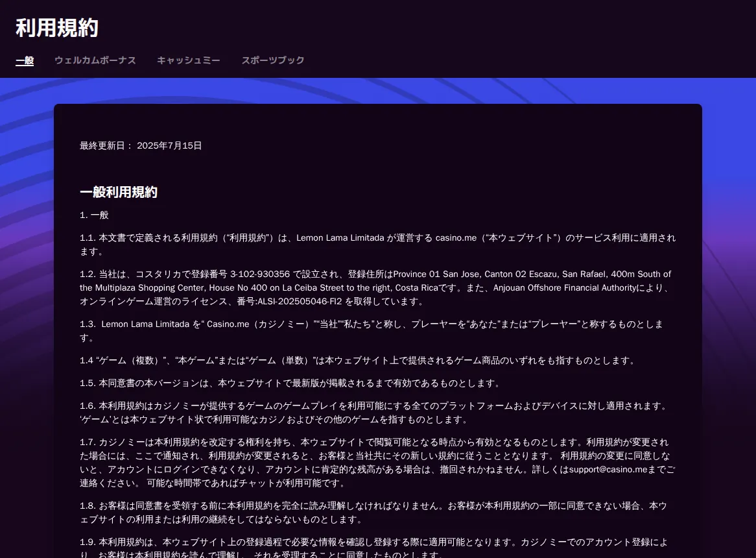Switch to the キャッシュミー tab
756x558 pixels.
click(189, 60)
